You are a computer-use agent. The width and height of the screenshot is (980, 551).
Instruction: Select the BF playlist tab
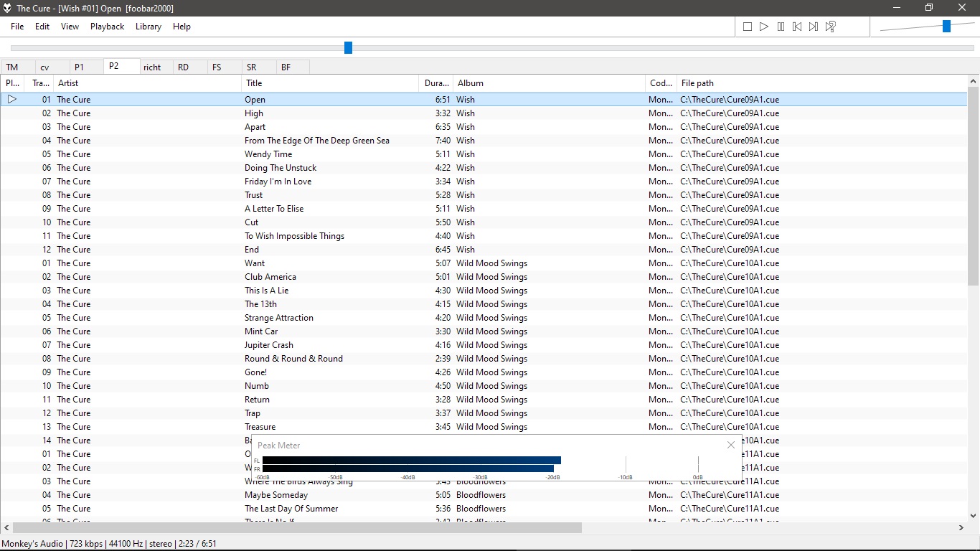[286, 67]
